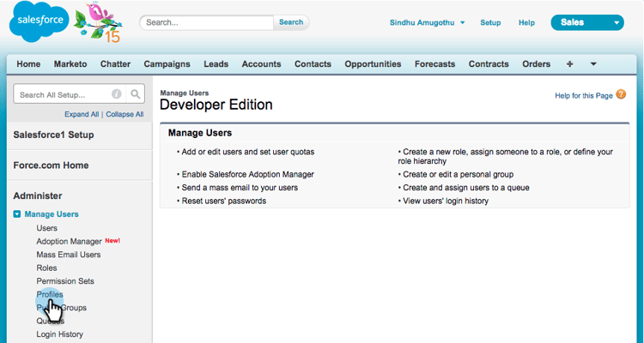644x343 pixels.
Task: Click the info icon in setup search box
Action: (117, 94)
